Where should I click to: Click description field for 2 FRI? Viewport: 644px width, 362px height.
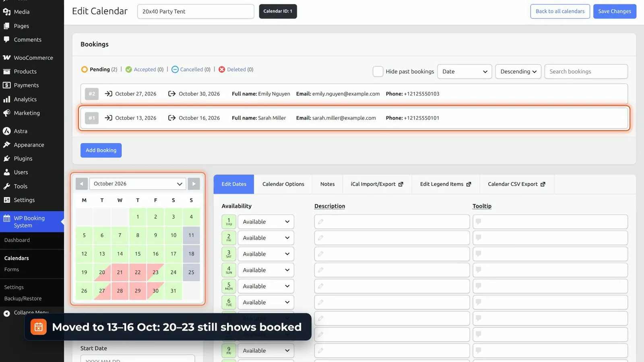coord(392,238)
